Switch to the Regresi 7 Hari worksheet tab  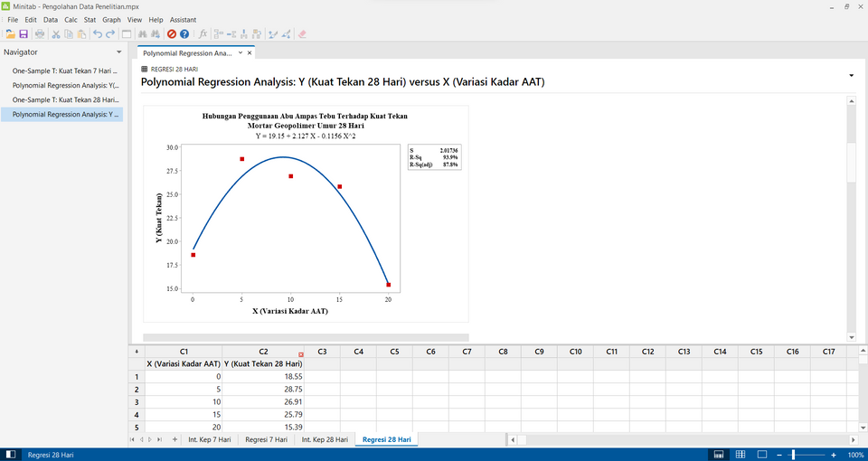[x=266, y=439]
